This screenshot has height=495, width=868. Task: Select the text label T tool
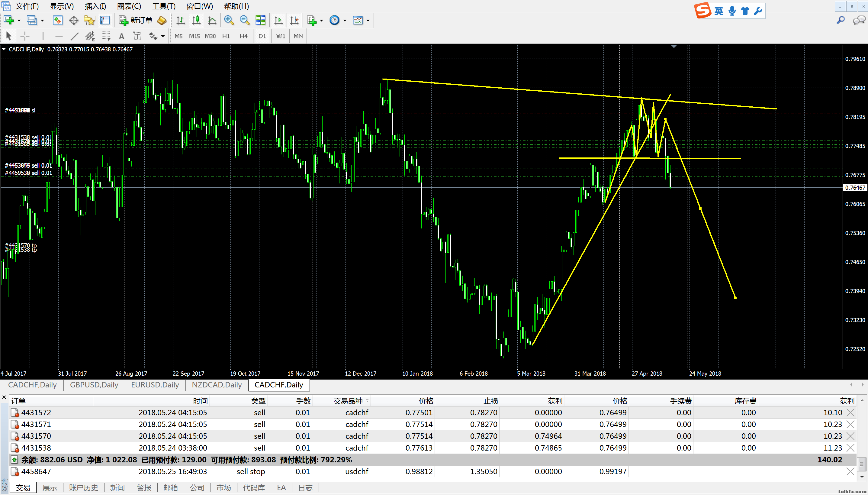(x=137, y=36)
